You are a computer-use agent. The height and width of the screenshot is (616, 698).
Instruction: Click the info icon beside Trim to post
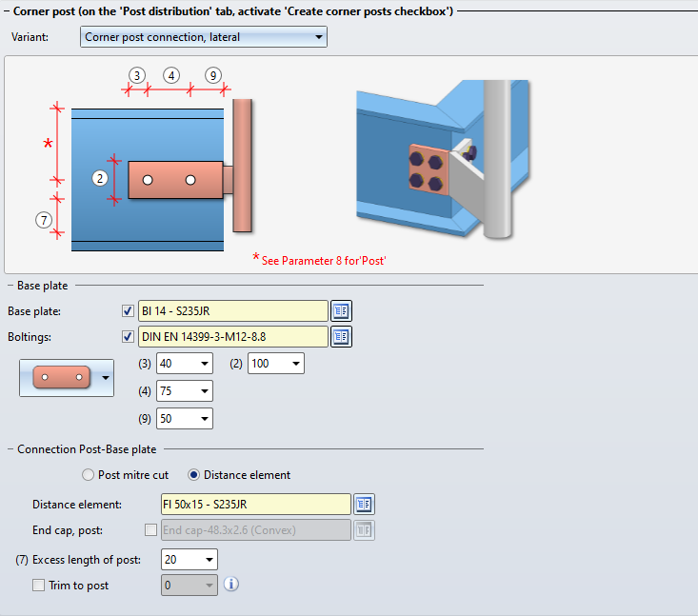(x=231, y=584)
